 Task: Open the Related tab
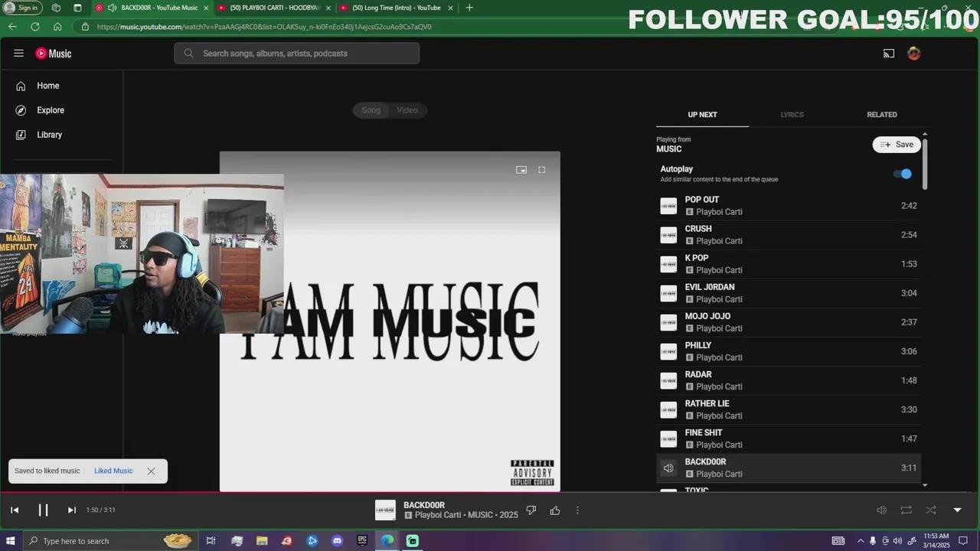tap(882, 115)
